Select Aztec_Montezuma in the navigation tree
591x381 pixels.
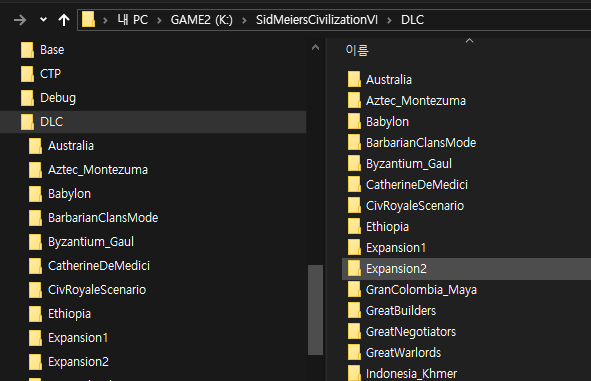98,170
